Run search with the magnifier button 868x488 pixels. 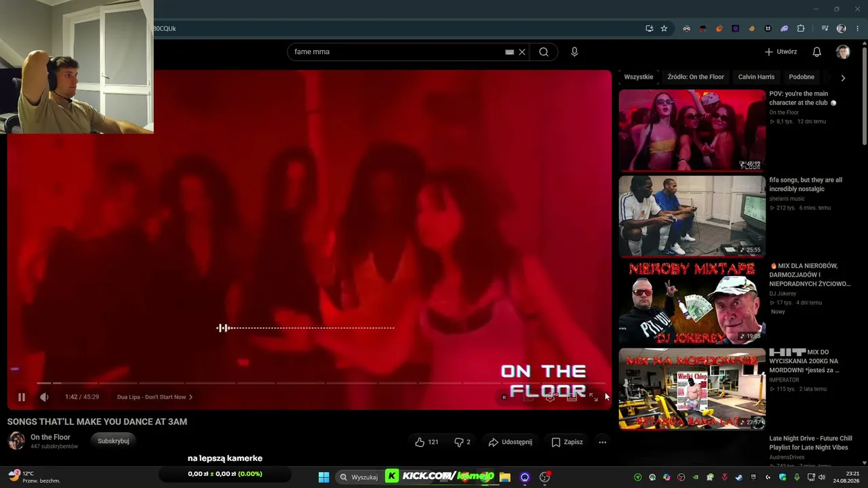coord(544,52)
